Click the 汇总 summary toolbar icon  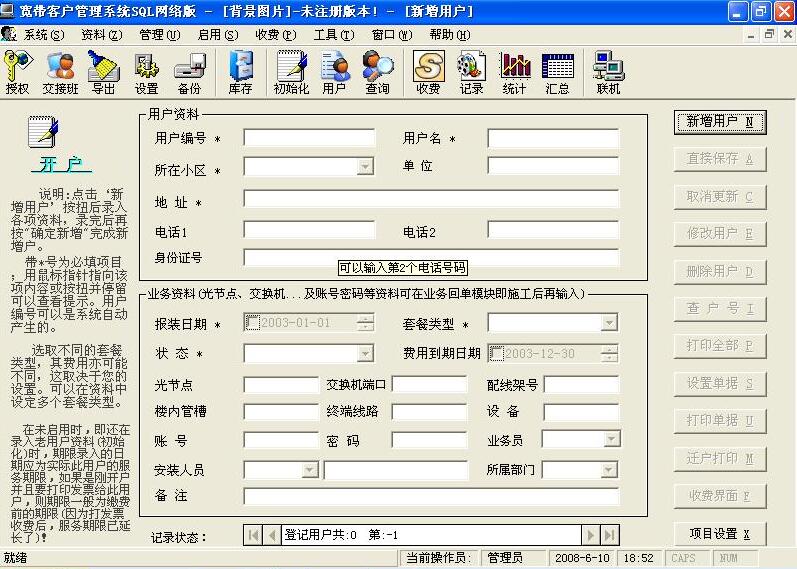coord(558,72)
